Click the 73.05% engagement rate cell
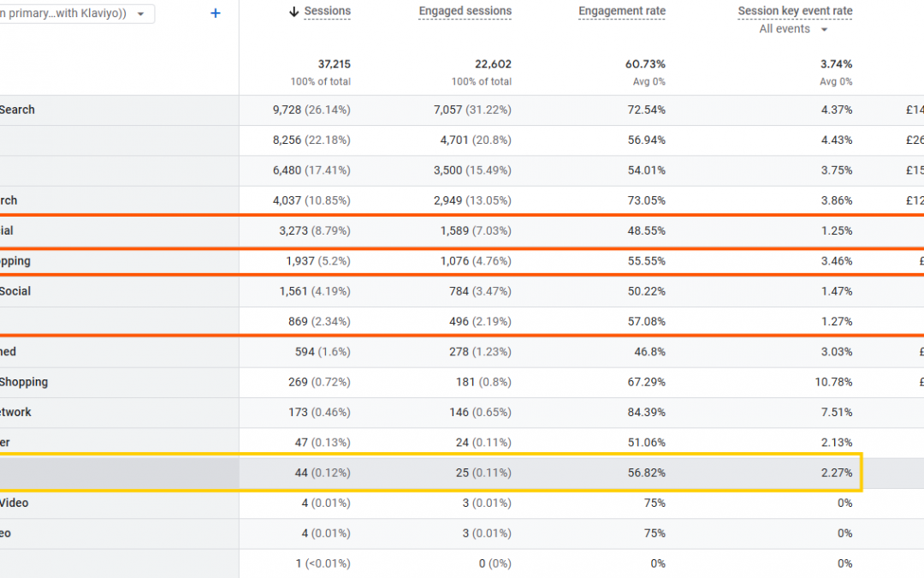This screenshot has width=924, height=578. [645, 200]
